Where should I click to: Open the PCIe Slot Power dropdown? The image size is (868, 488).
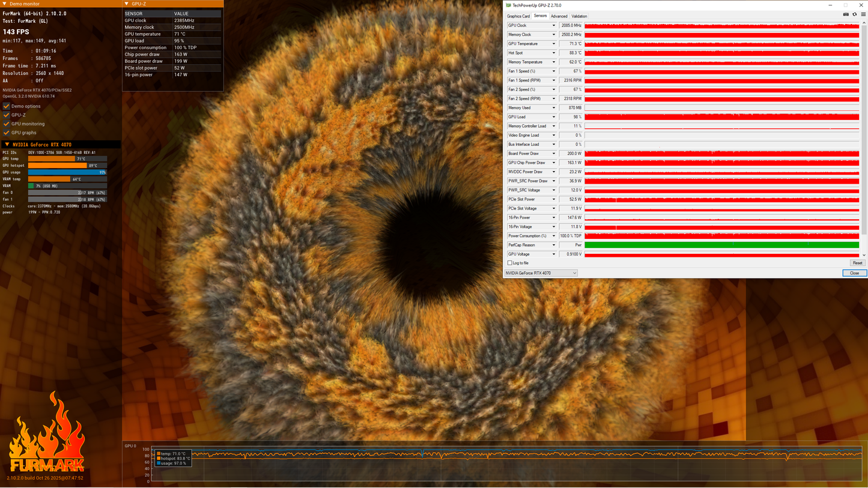click(x=554, y=199)
